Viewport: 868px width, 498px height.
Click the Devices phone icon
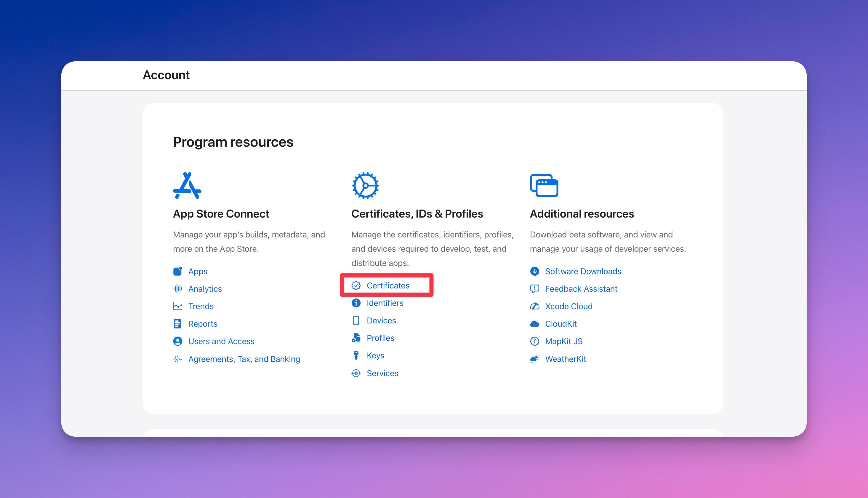356,320
